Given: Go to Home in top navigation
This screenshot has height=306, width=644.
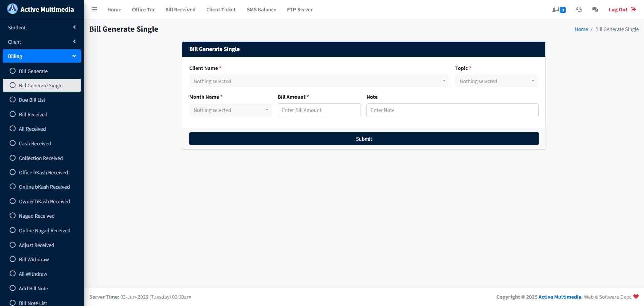Looking at the screenshot, I should (x=114, y=9).
